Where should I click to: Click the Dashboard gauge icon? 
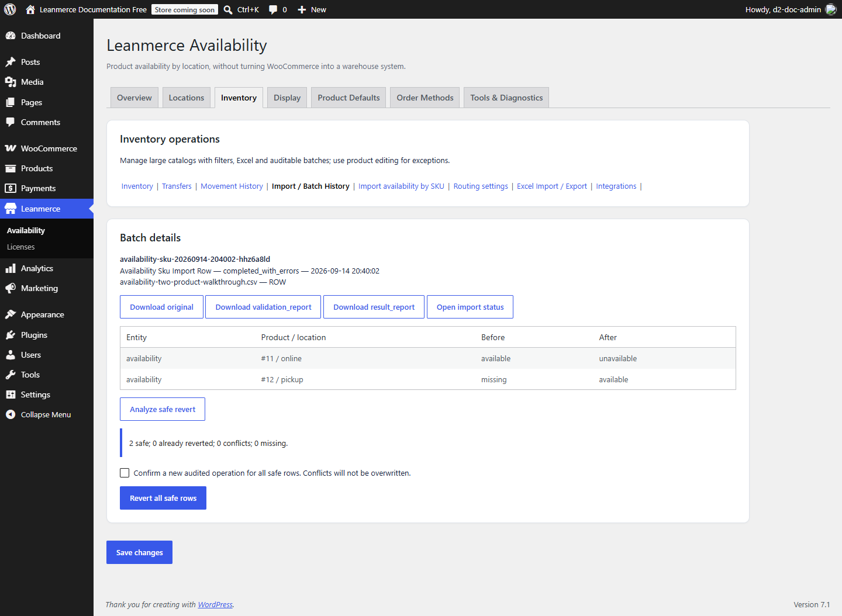point(11,36)
